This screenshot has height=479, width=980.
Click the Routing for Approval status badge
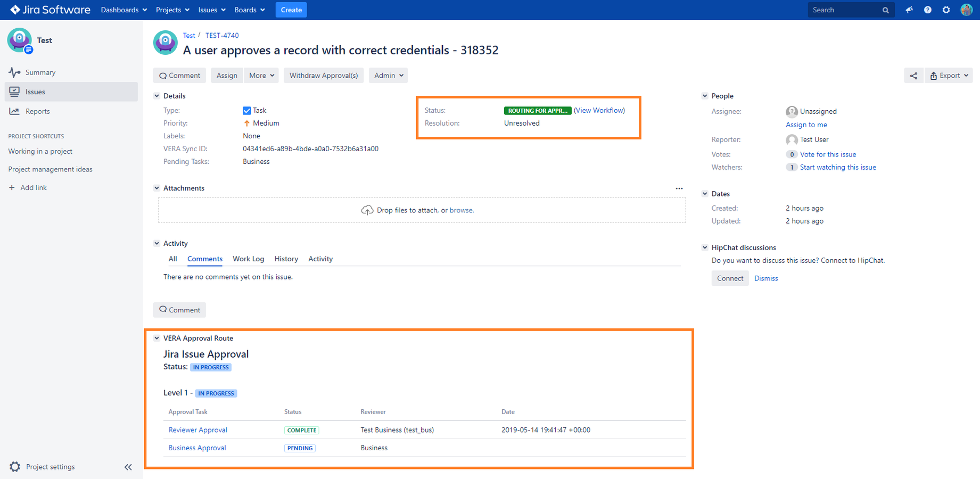538,111
